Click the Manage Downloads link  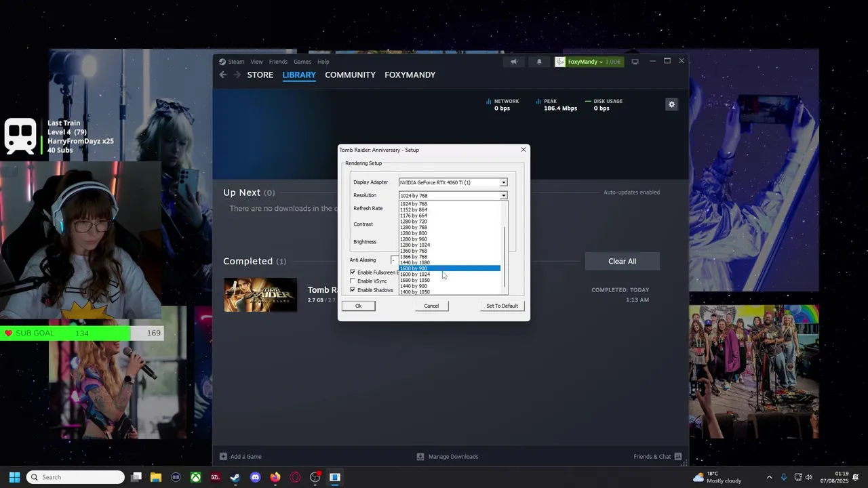click(453, 456)
